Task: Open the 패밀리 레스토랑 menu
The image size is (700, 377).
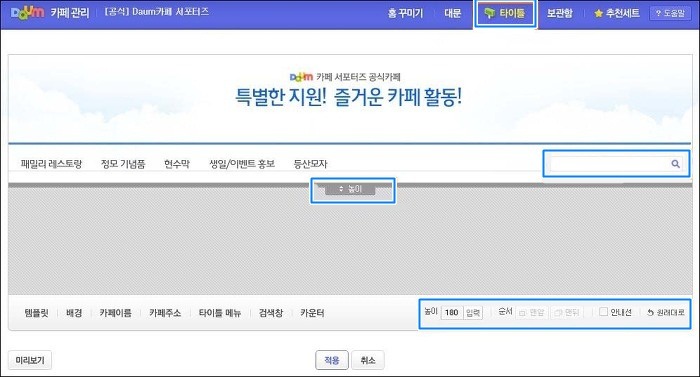Action: (x=51, y=164)
